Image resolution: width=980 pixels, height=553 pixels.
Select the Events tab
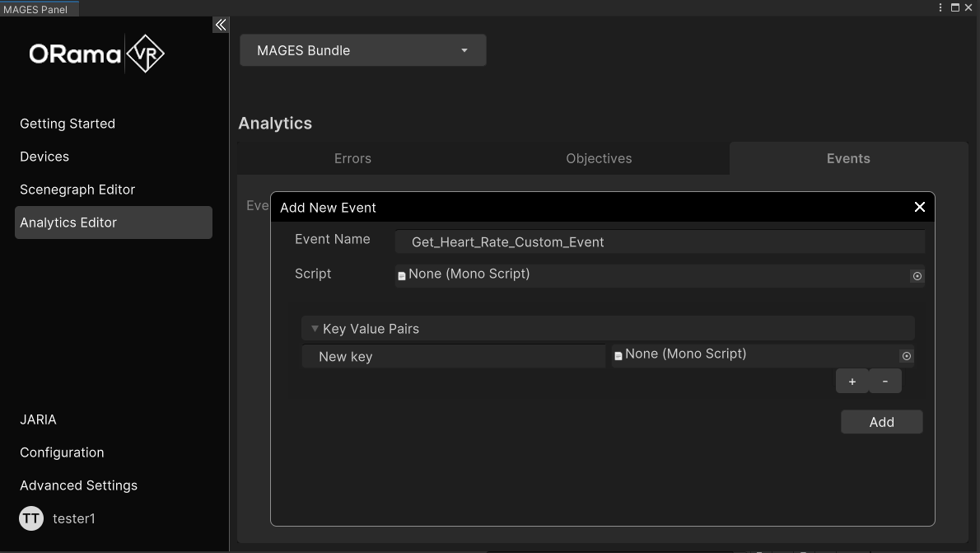848,158
